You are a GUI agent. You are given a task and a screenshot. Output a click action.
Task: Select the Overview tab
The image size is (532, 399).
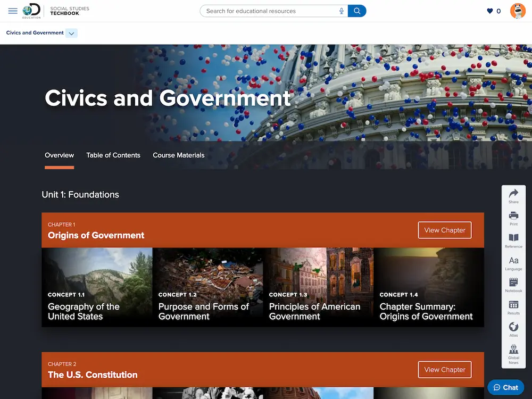60,155
